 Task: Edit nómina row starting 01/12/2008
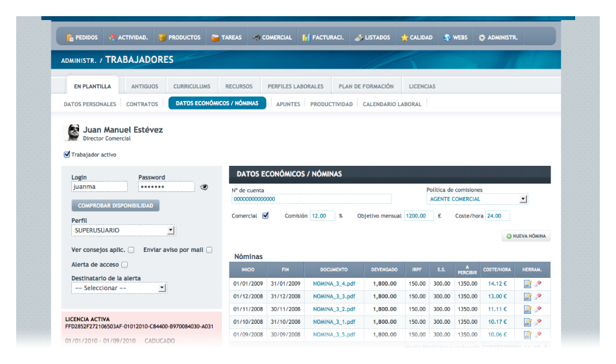pyautogui.click(x=527, y=297)
